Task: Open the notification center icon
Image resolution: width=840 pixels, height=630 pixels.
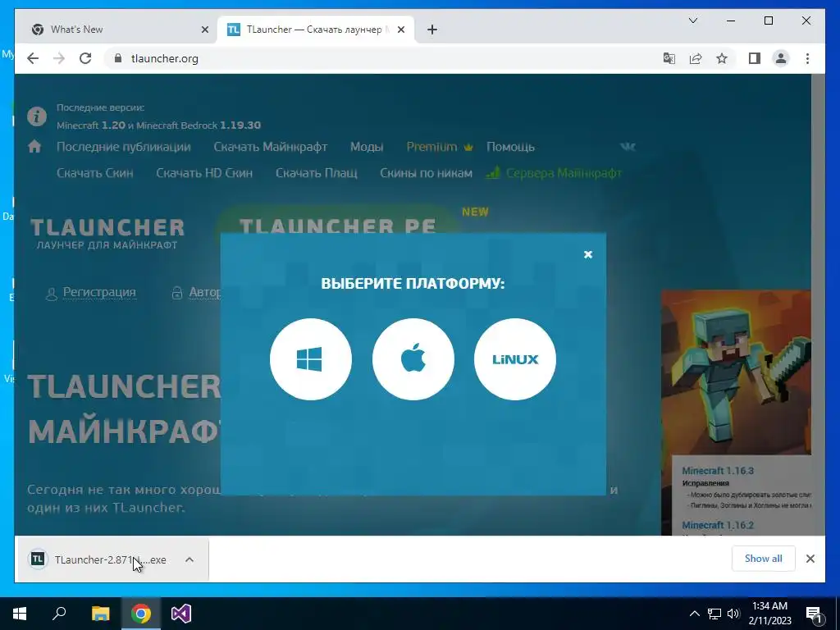Action: pyautogui.click(x=815, y=614)
